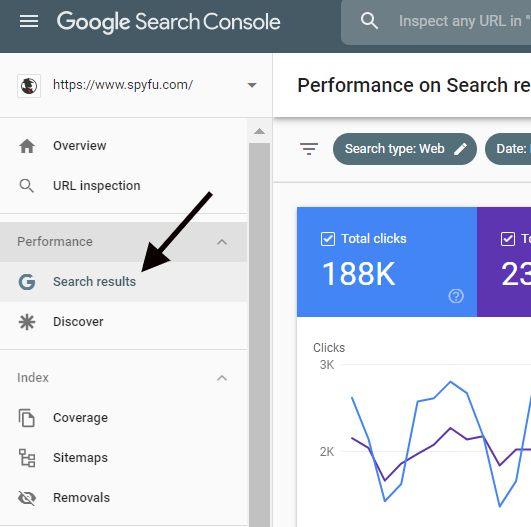Select the https://www.spyfu.com/ property text
Viewport: 531px width, 527px height.
click(123, 85)
